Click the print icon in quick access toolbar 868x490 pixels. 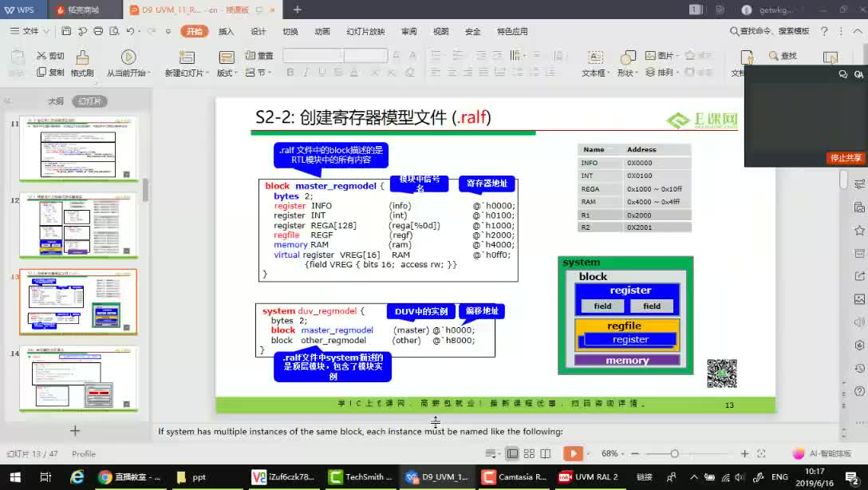point(98,31)
